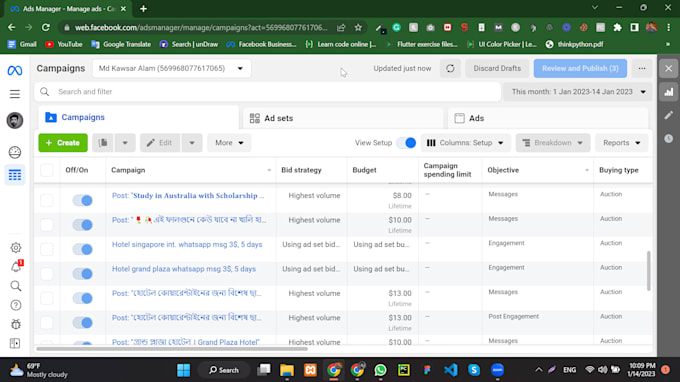Toggle the View Setup switch
Viewport: 680px width, 382px height.
[x=406, y=143]
